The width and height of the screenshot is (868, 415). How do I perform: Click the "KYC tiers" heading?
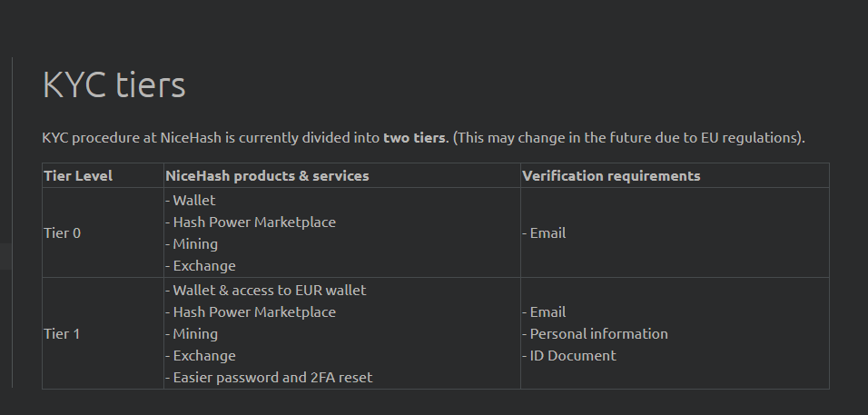coord(113,84)
